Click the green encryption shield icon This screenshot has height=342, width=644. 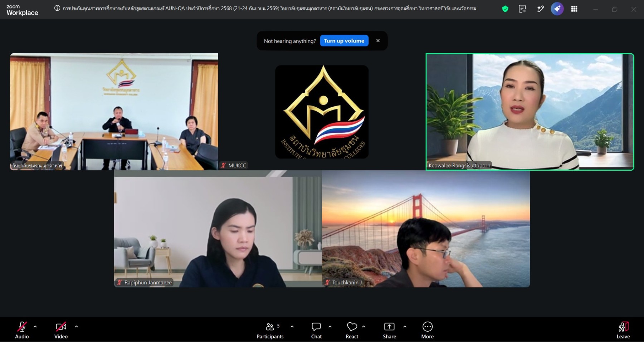click(x=505, y=9)
